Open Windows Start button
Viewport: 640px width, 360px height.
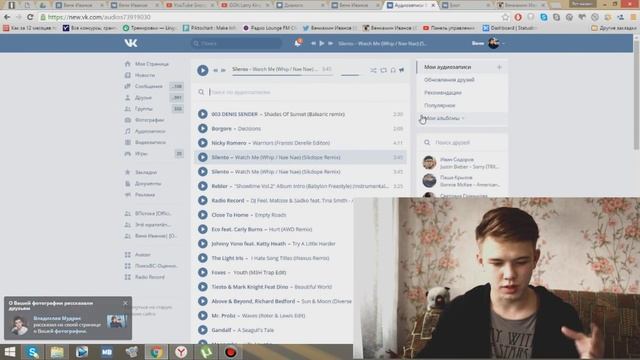click(x=9, y=352)
